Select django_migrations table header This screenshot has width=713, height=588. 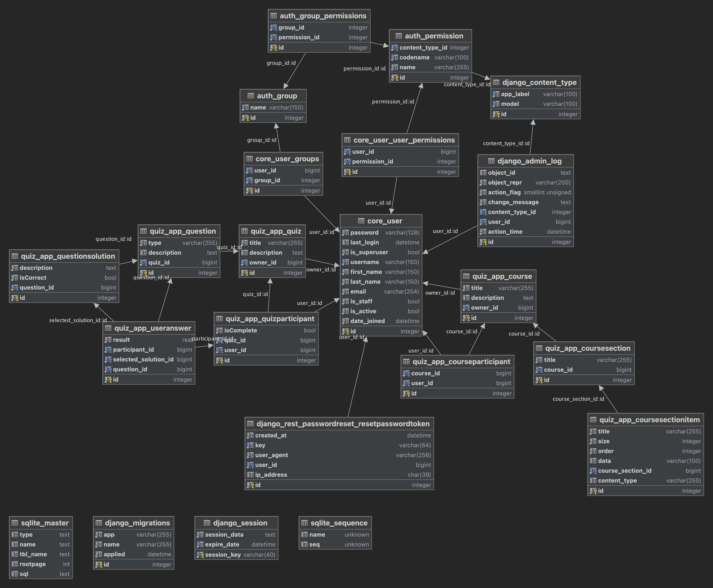point(137,523)
